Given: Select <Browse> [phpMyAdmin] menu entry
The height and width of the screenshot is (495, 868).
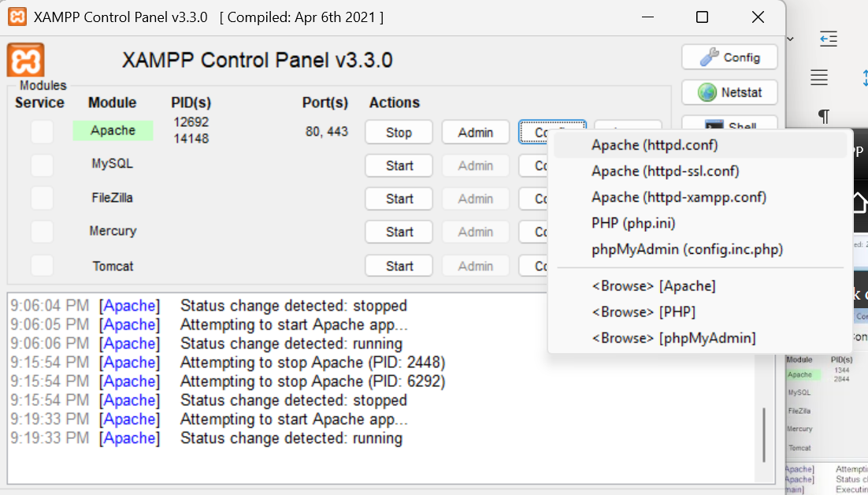Looking at the screenshot, I should click(699, 338).
